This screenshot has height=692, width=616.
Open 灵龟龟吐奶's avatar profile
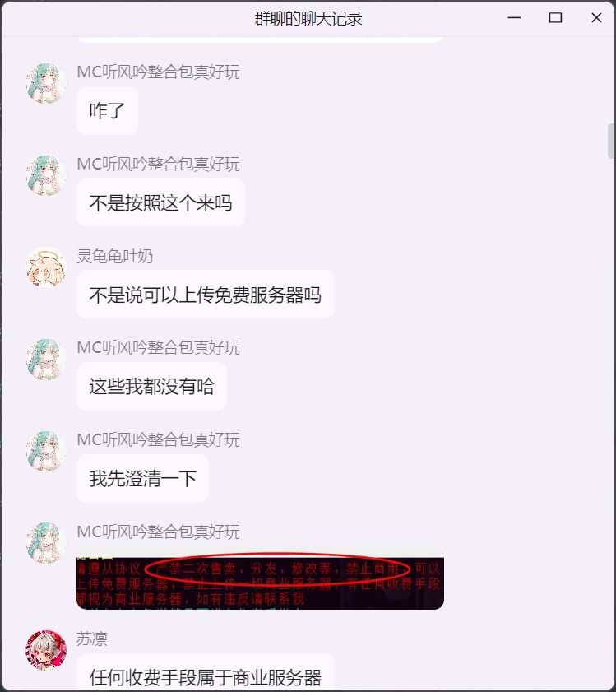(x=46, y=267)
